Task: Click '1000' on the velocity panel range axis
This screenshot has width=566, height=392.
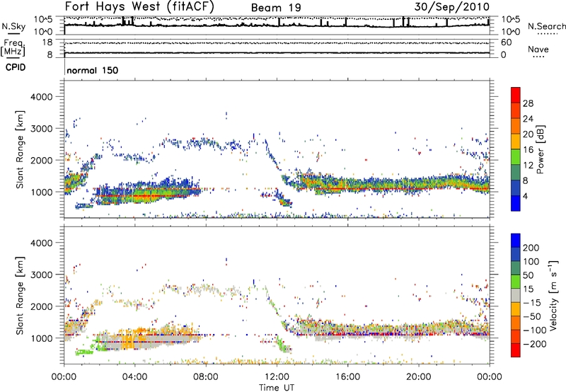Action: point(42,338)
